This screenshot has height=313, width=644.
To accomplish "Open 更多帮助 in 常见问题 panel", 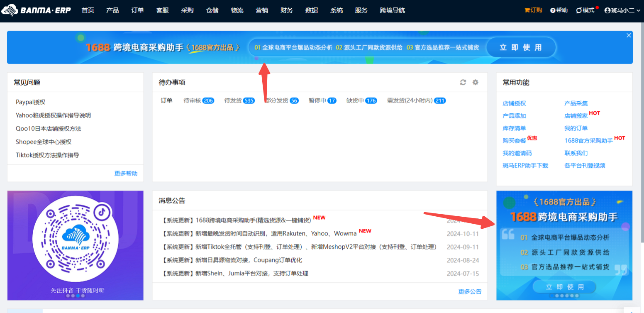I will 126,173.
